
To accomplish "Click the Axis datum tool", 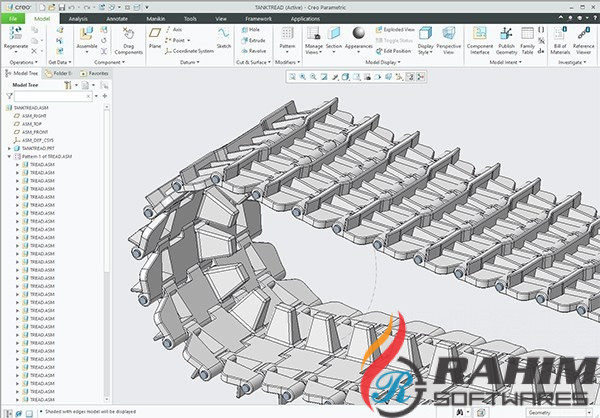I will [174, 29].
